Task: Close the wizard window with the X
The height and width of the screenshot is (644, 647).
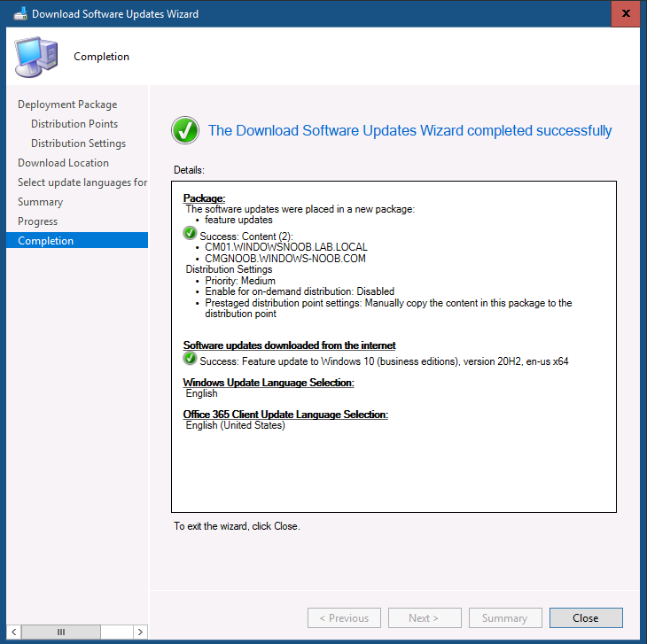Action: [x=626, y=13]
